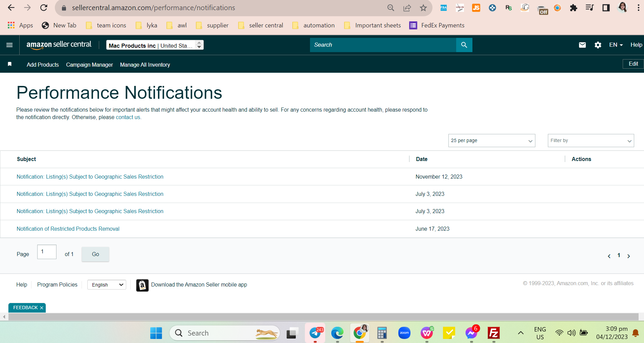Open the automation bookmark folder

click(x=313, y=25)
